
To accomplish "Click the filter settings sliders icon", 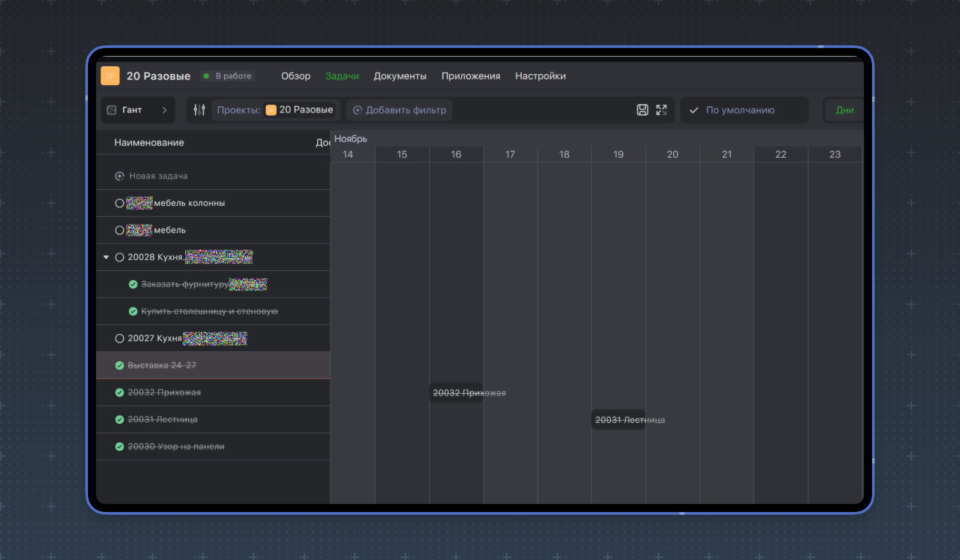I will [x=199, y=110].
